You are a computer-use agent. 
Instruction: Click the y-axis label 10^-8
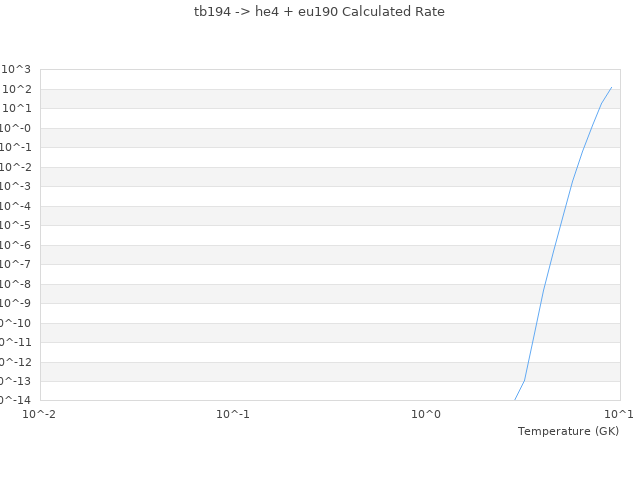pyautogui.click(x=15, y=284)
